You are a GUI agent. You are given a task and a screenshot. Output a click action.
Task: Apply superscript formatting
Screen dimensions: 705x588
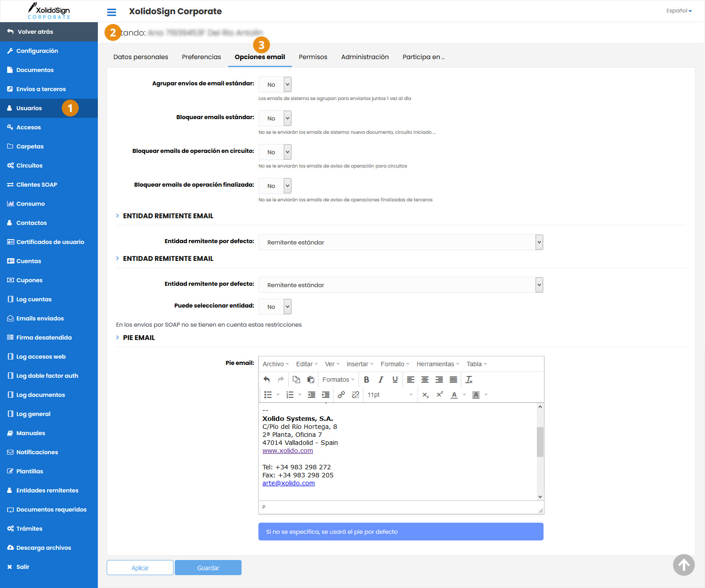pyautogui.click(x=440, y=395)
